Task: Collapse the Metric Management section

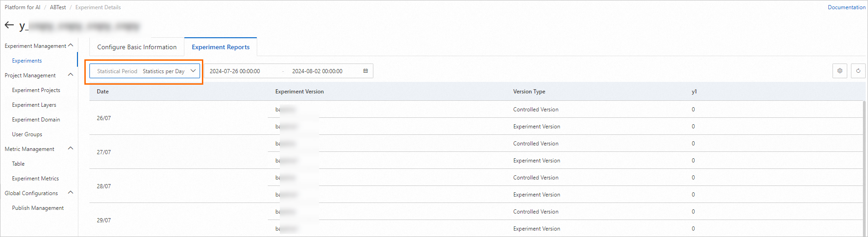Action: coord(71,149)
